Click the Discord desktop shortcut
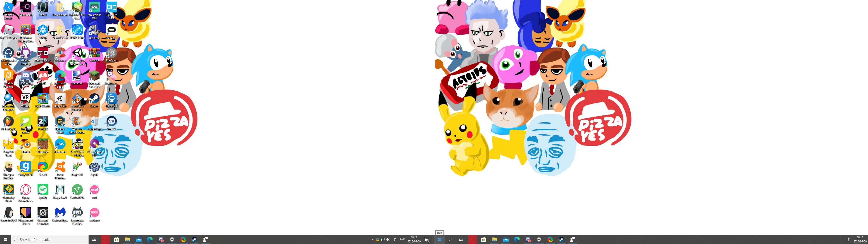Image resolution: width=868 pixels, height=244 pixels. pos(26,77)
